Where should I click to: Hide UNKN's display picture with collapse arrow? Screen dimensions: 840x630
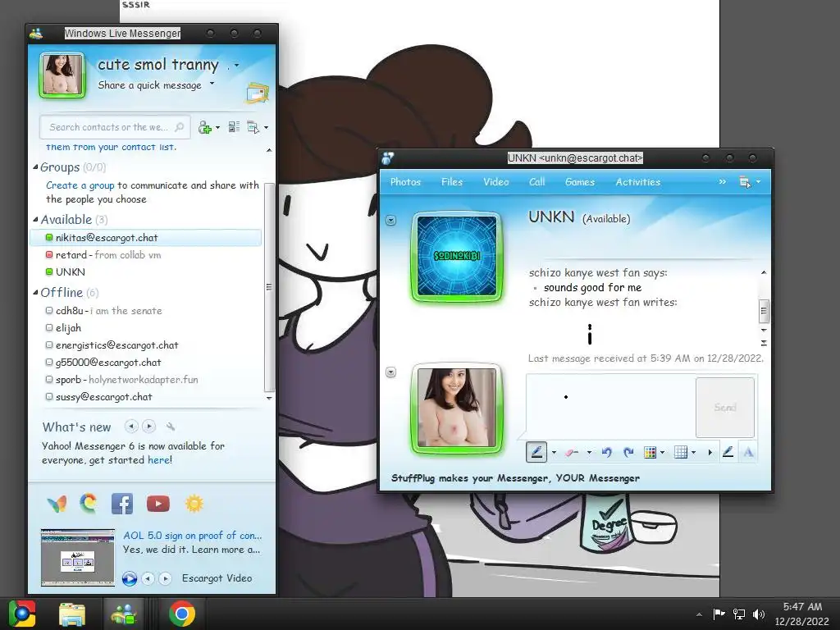click(x=391, y=220)
